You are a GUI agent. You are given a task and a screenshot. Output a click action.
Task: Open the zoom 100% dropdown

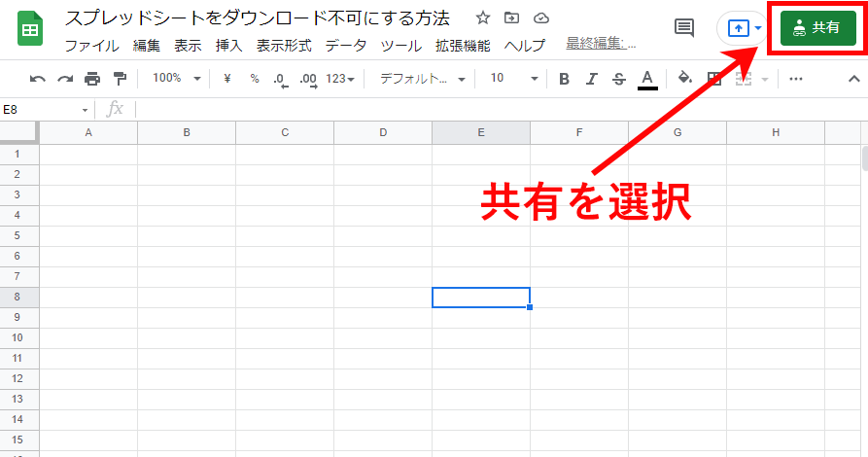coord(176,79)
